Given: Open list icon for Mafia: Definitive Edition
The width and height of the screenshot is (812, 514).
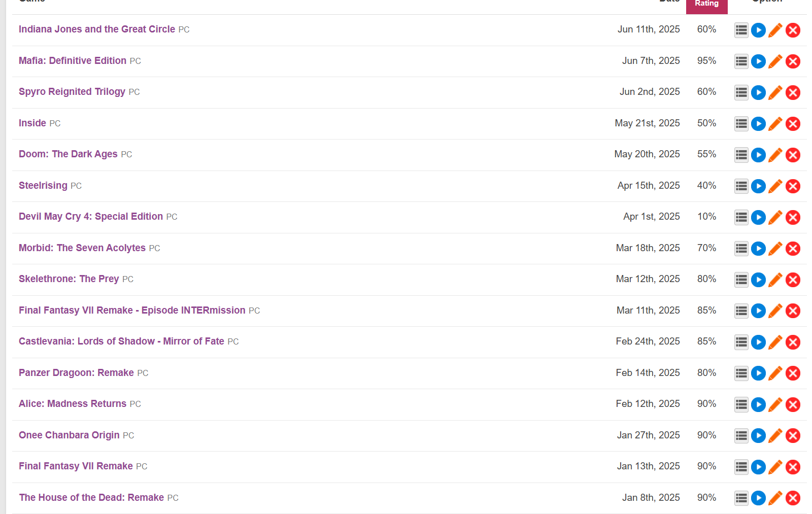Looking at the screenshot, I should [x=741, y=61].
